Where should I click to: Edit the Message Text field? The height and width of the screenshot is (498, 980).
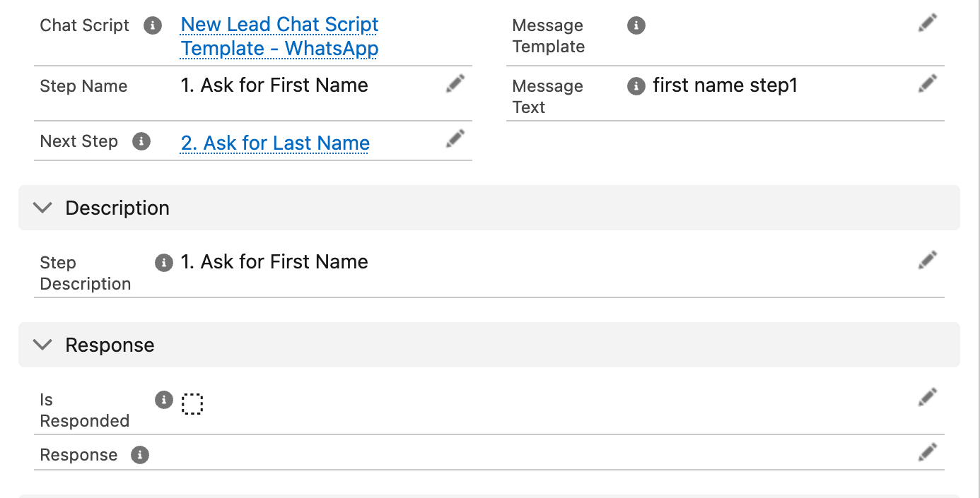[928, 84]
